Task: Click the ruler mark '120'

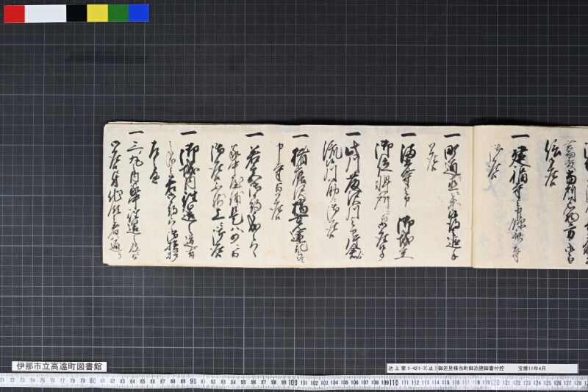Action: 495,382
